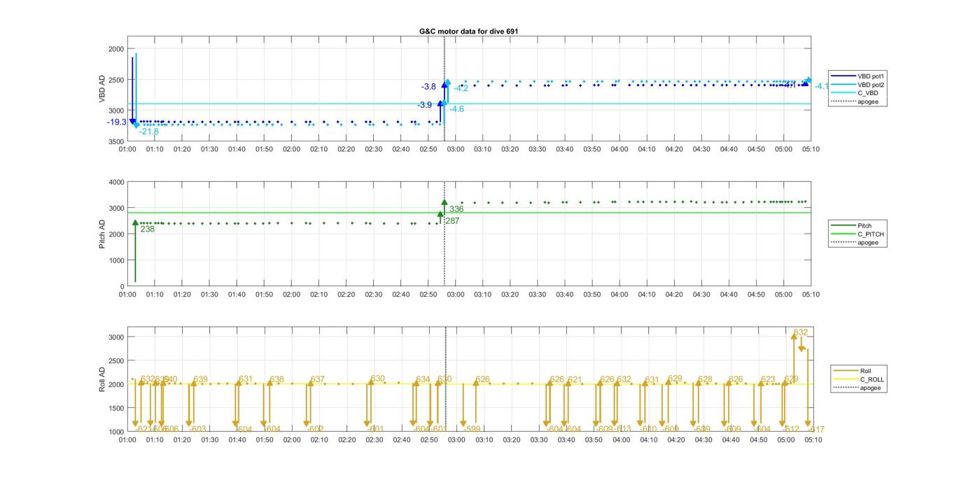The height and width of the screenshot is (485, 980).
Task: Click the "238" annotation in Pitch plot
Action: tap(147, 229)
